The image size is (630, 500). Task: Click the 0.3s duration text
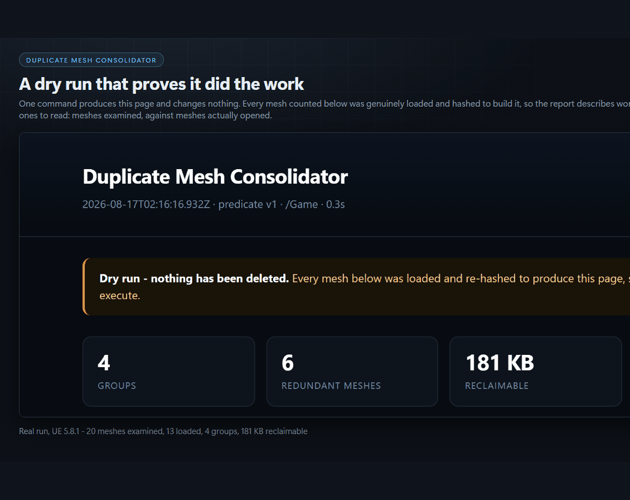(x=335, y=204)
